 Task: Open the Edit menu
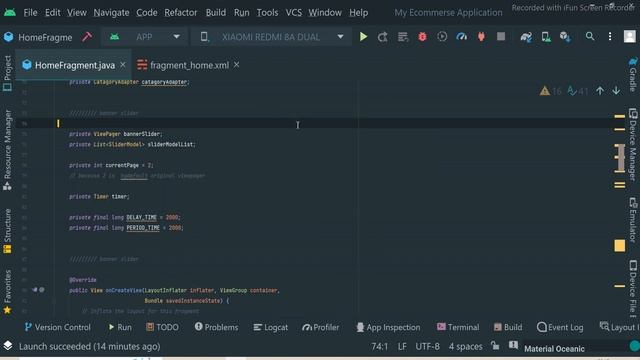[53, 13]
